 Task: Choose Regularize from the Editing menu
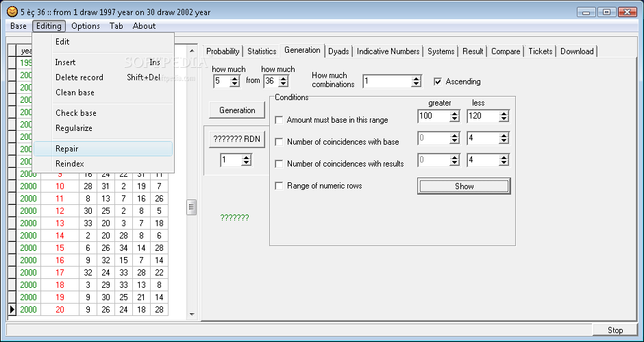click(x=103, y=128)
